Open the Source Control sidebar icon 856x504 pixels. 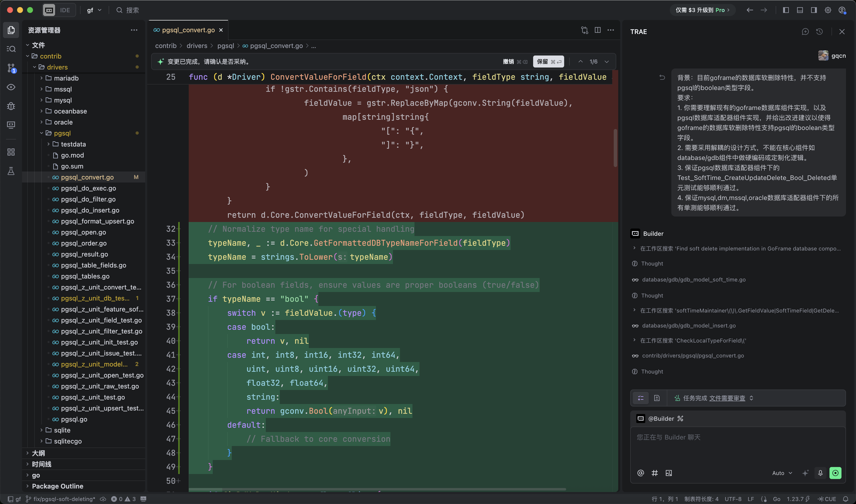pyautogui.click(x=11, y=68)
